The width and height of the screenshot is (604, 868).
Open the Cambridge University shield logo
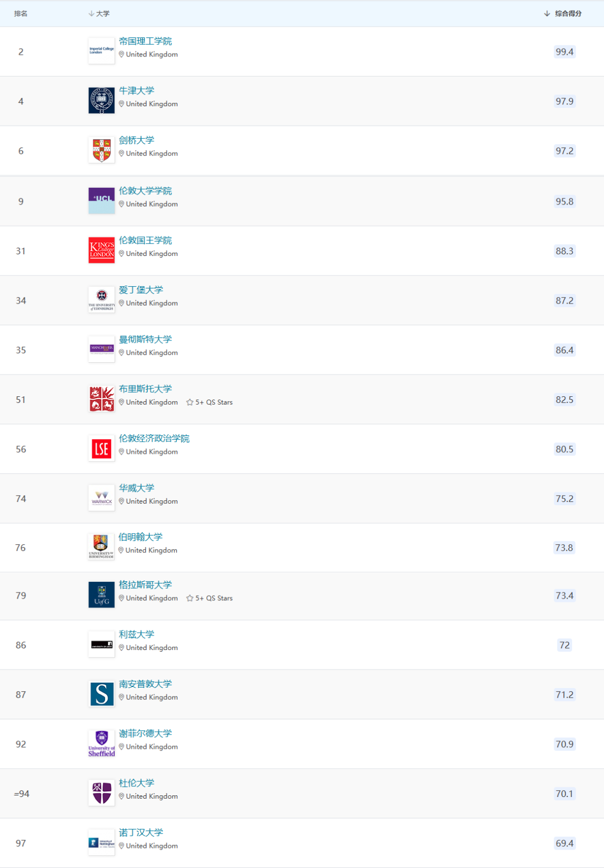pos(101,150)
